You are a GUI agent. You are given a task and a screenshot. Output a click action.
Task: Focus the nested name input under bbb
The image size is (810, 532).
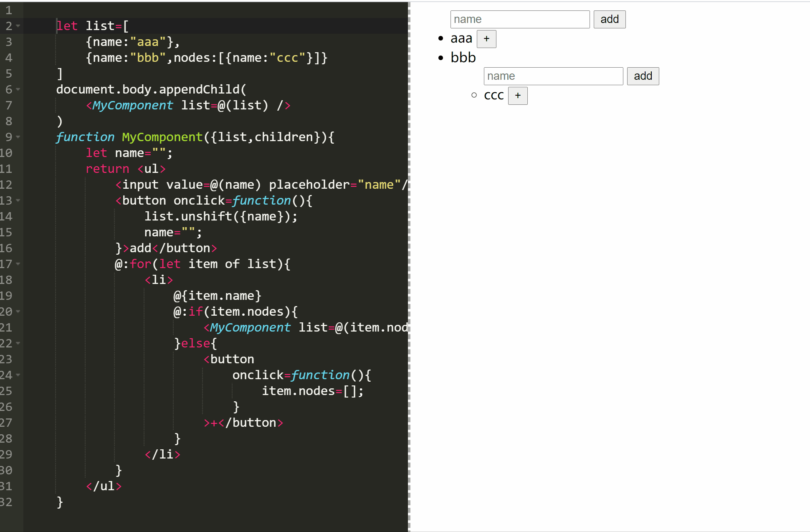[553, 76]
